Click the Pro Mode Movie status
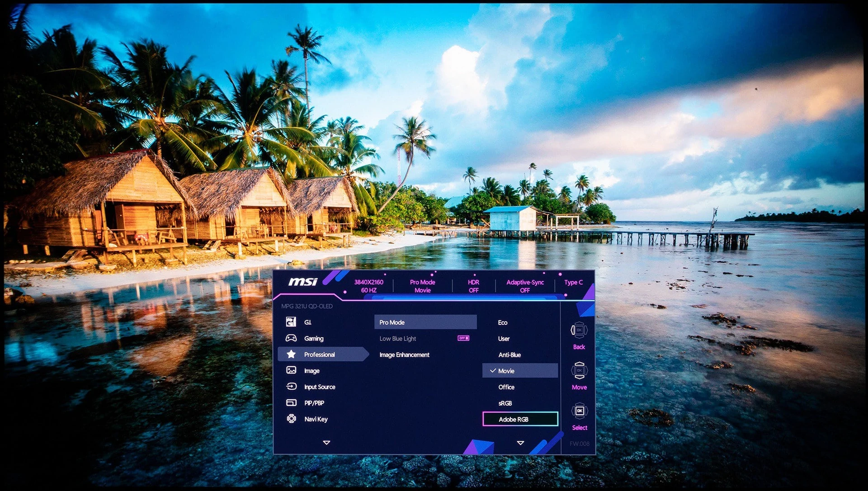The width and height of the screenshot is (868, 491). [423, 286]
